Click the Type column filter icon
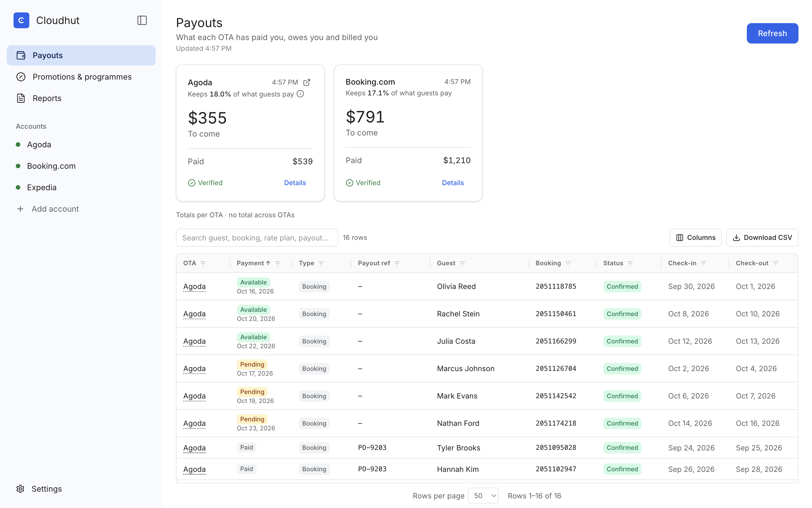812x508 pixels. click(321, 263)
